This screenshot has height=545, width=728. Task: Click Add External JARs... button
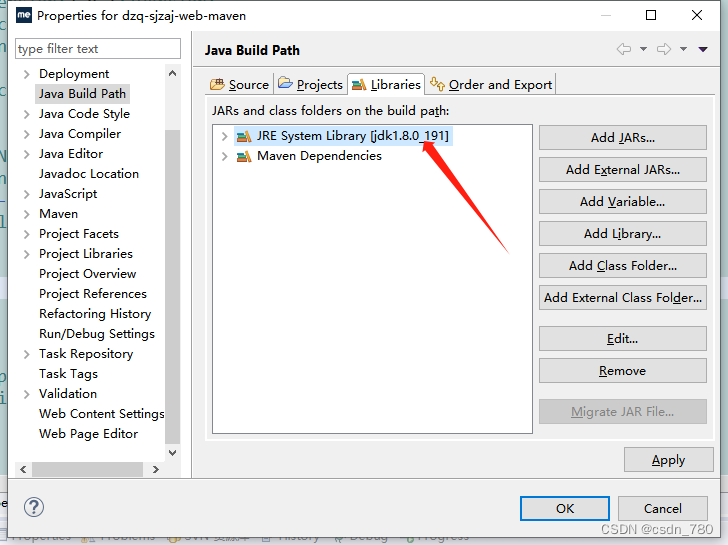(x=623, y=169)
